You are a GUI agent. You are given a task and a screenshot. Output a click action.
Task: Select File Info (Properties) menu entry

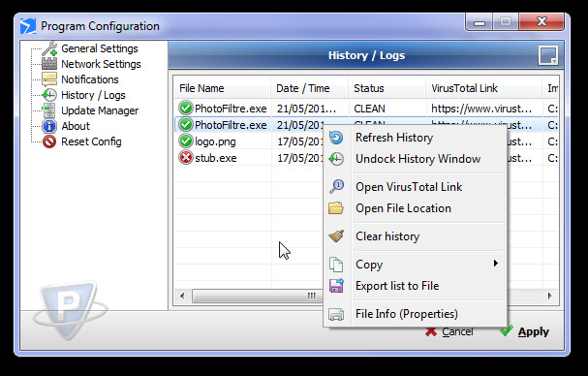416,314
